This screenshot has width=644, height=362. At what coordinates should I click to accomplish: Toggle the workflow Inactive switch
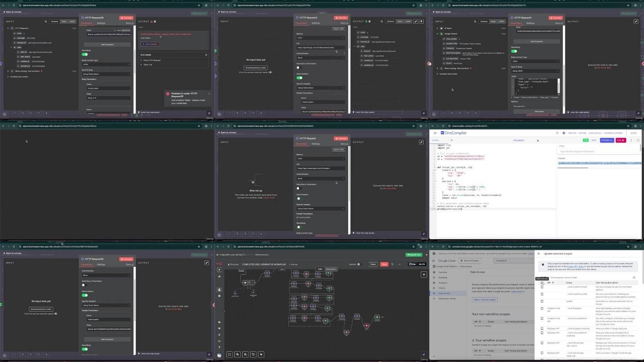359,264
